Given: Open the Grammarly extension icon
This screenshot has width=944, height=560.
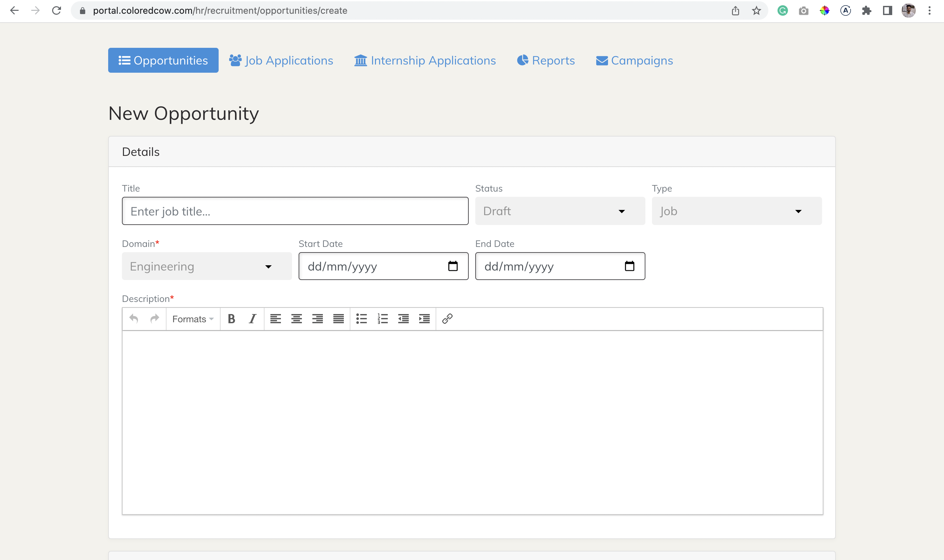Looking at the screenshot, I should [x=783, y=10].
